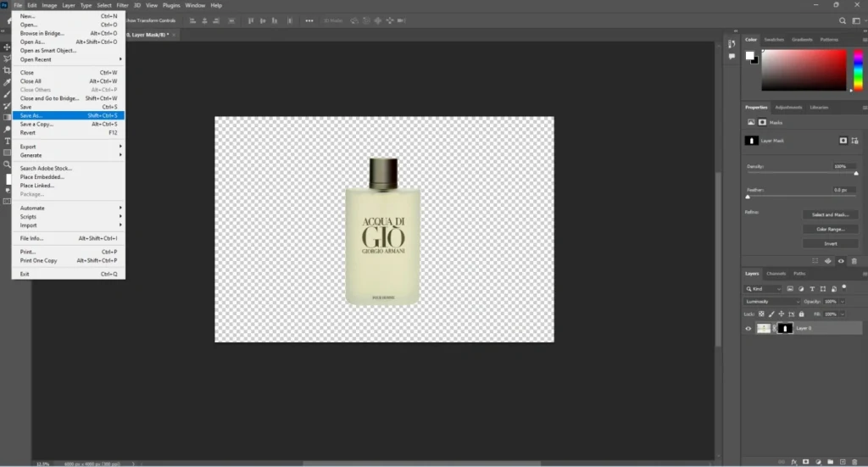This screenshot has height=467, width=868.
Task: Click the Density slider handle
Action: 856,173
